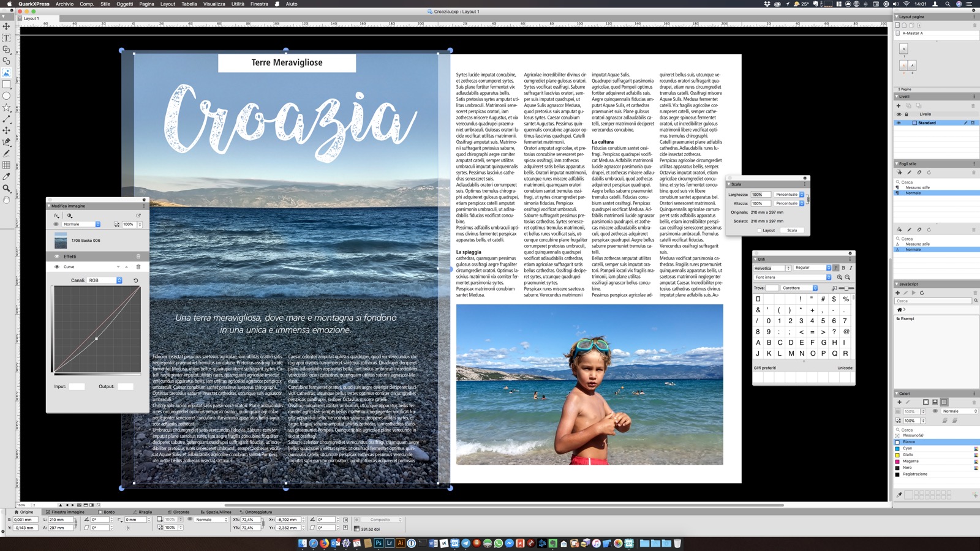Flip the picture horizontally in measurements bar

coord(345,520)
